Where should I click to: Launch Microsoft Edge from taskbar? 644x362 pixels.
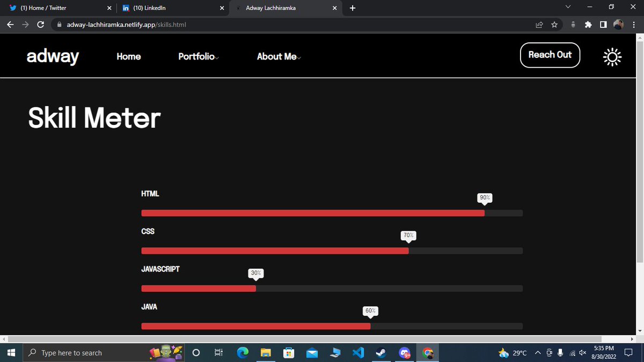point(243,352)
